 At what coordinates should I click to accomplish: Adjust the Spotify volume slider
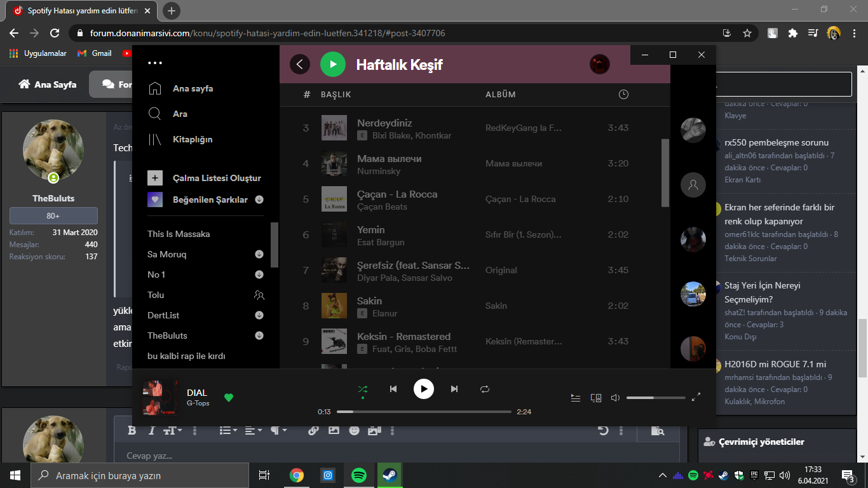[656, 398]
